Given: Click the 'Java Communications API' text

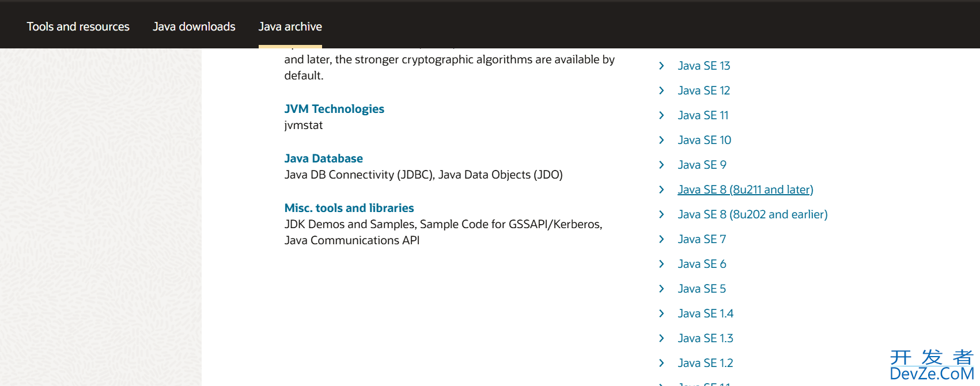Looking at the screenshot, I should (352, 240).
